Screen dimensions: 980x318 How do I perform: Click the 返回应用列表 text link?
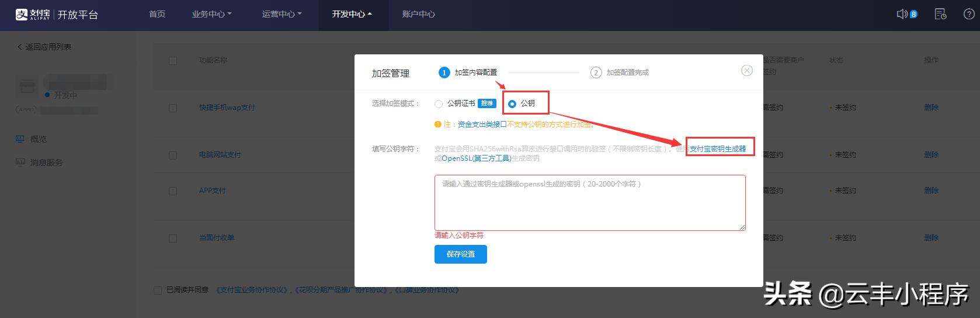coord(48,47)
